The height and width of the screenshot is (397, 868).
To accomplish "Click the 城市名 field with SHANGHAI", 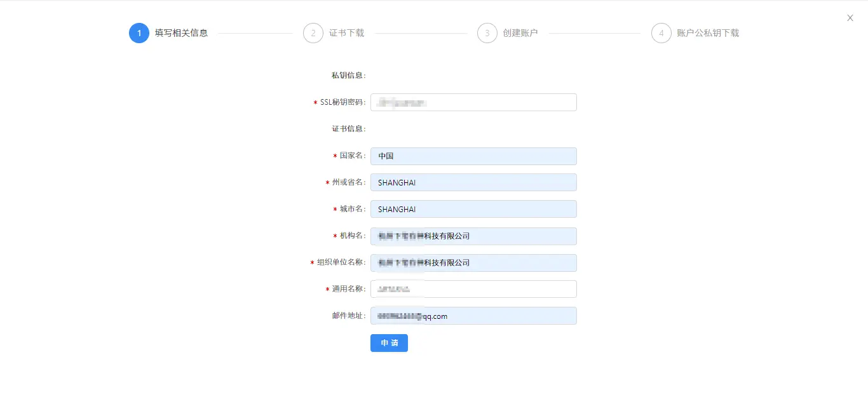I will click(473, 209).
